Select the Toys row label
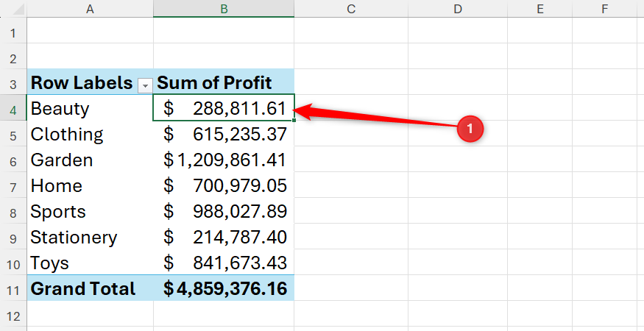644x331 pixels. [90, 263]
